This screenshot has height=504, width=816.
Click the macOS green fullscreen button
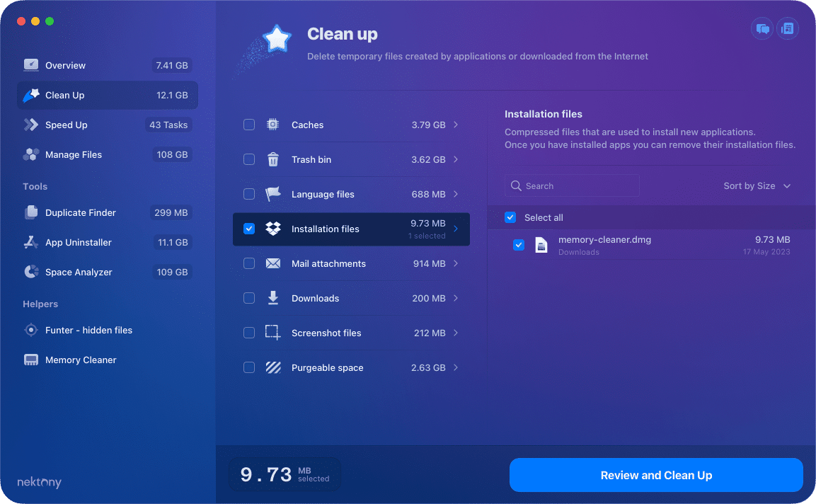pos(50,21)
